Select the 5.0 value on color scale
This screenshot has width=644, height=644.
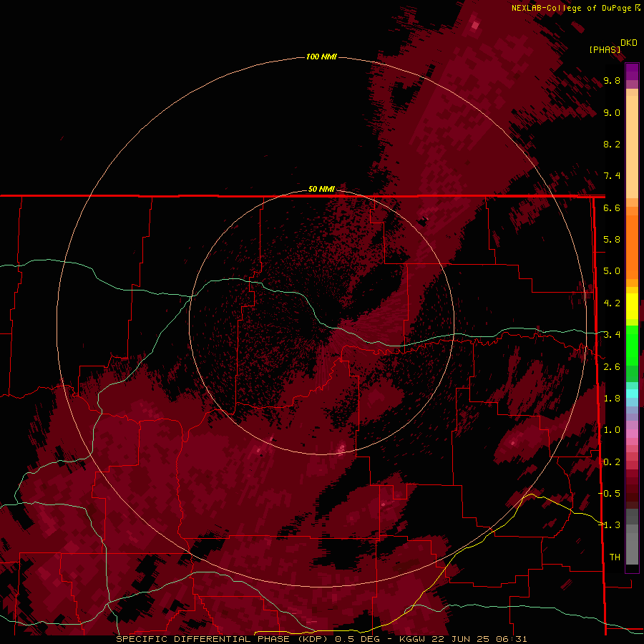pos(612,271)
